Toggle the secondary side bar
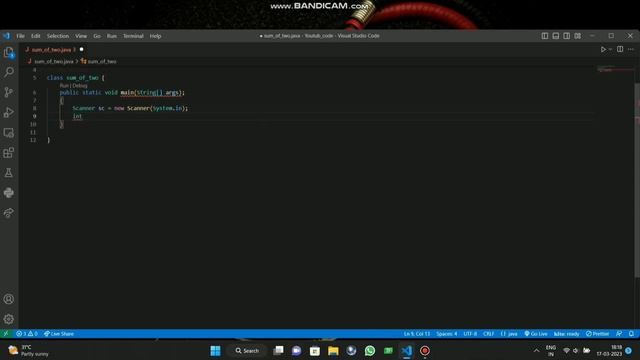This screenshot has width=640, height=360. tap(567, 36)
